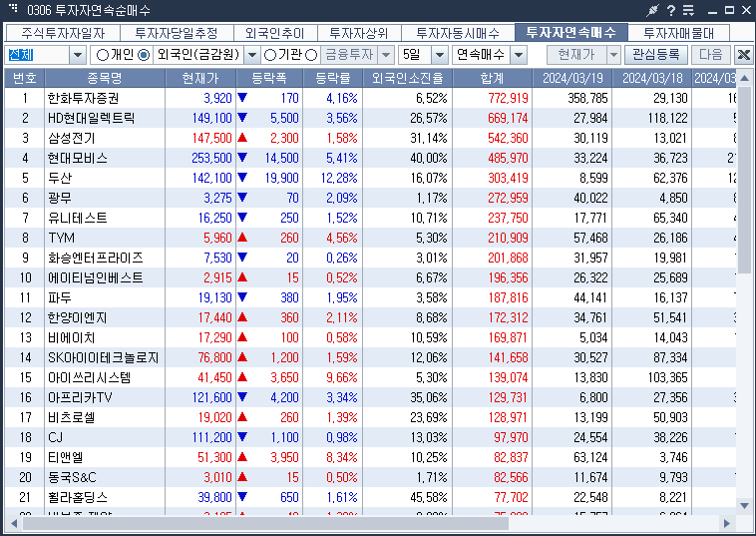
Task: Click the window grip icon before 0306 title
Action: coord(14,8)
